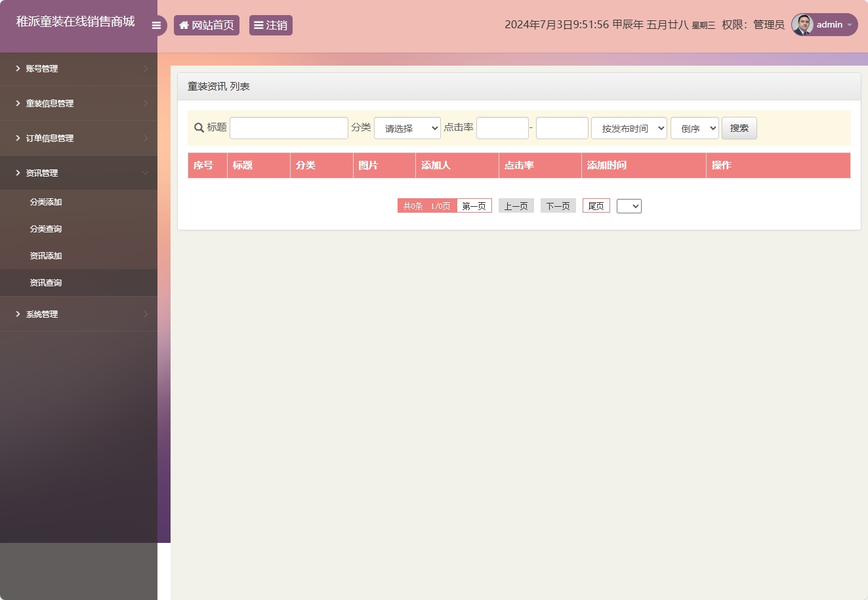Open the 分类 请选择 dropdown
868x600 pixels.
(x=407, y=128)
